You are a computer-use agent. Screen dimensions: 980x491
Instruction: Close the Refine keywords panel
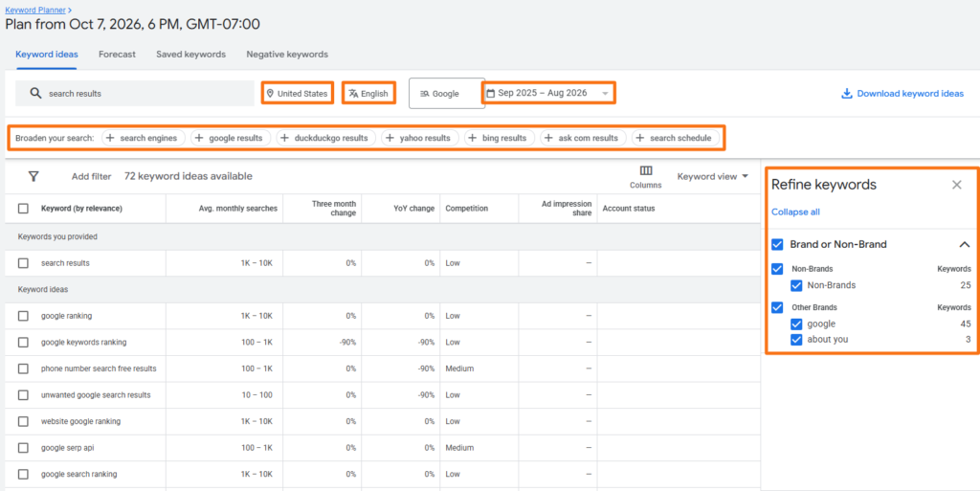click(x=956, y=185)
